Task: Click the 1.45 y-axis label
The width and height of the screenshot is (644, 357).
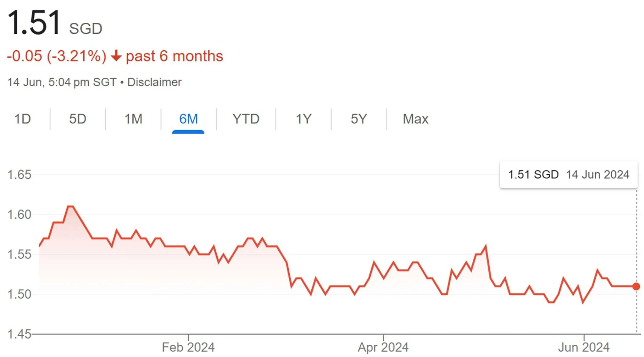Action: 19,334
